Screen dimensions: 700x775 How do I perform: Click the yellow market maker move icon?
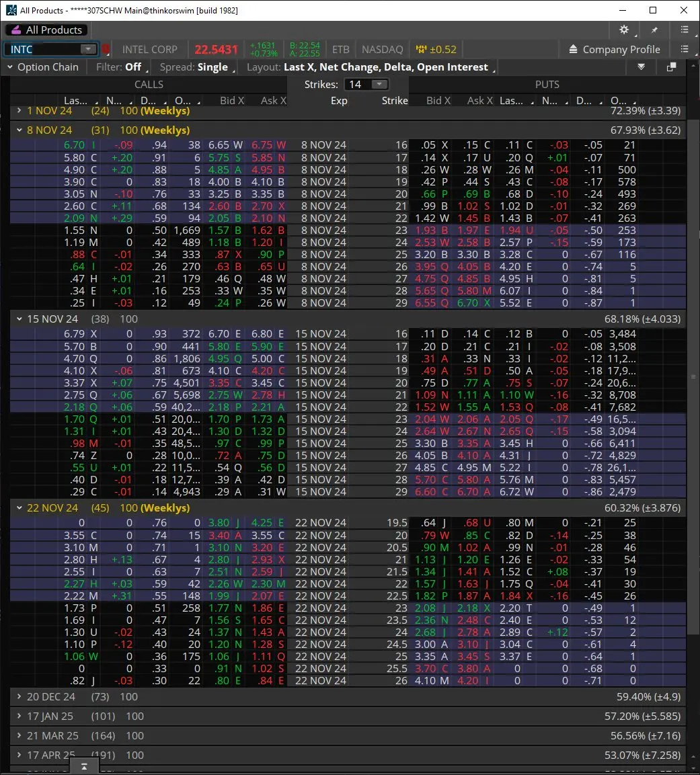[421, 49]
